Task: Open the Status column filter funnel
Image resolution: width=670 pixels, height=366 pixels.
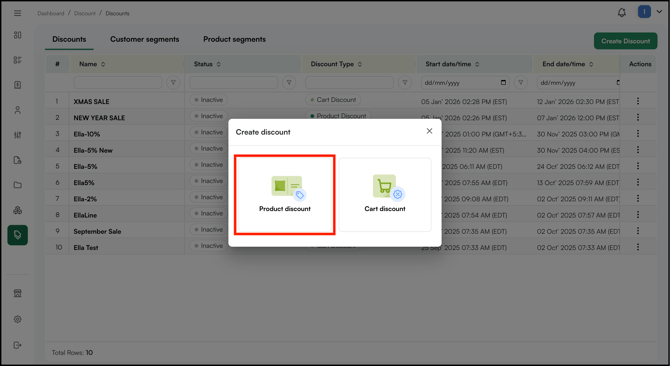Action: point(289,82)
